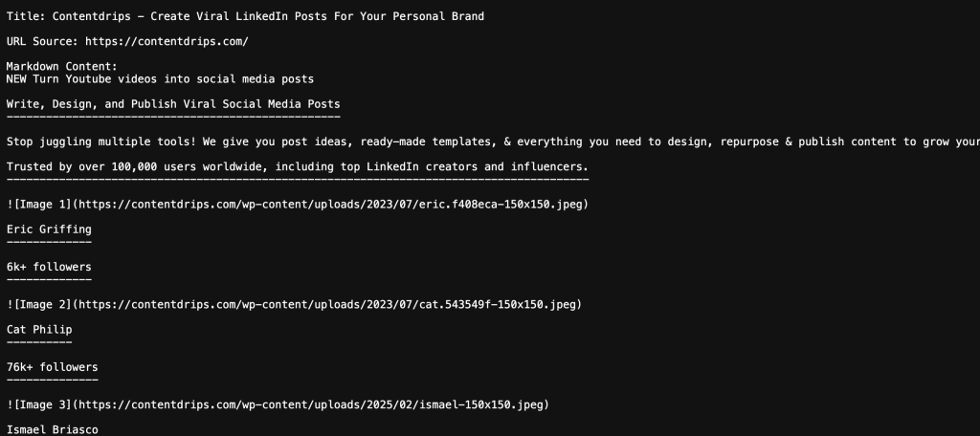The height and width of the screenshot is (436, 980).
Task: Select the name Ismael Briasco
Action: tap(52, 429)
